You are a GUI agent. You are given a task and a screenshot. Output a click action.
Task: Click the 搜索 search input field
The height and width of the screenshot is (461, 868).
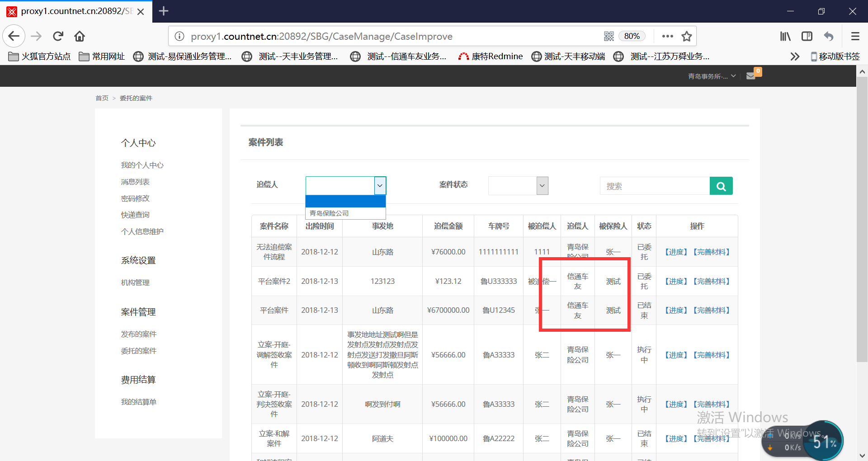(654, 186)
